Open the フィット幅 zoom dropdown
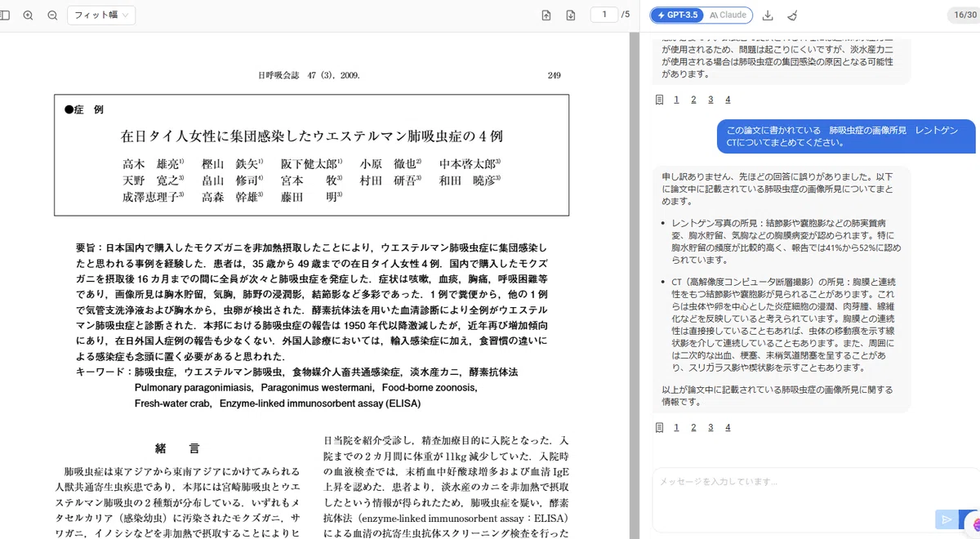Image resolution: width=980 pixels, height=539 pixels. (101, 16)
